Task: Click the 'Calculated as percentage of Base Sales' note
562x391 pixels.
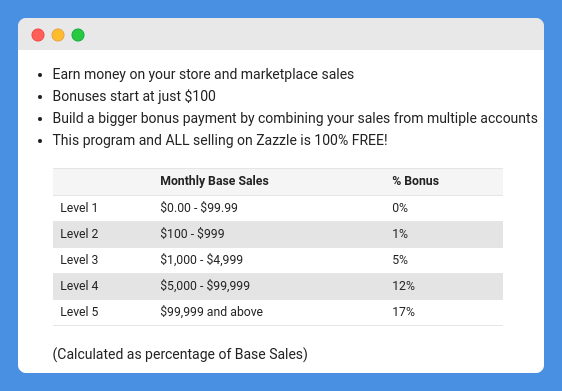Action: pyautogui.click(x=180, y=354)
